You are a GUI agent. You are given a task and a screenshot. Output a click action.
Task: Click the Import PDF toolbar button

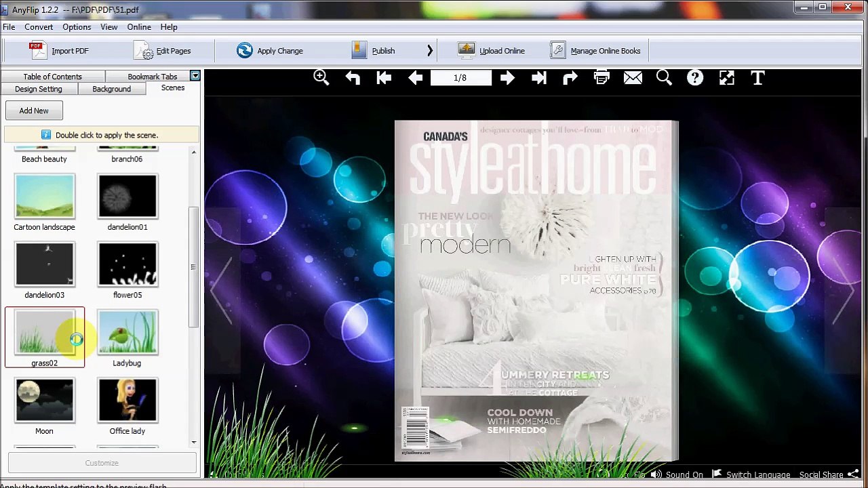(59, 51)
